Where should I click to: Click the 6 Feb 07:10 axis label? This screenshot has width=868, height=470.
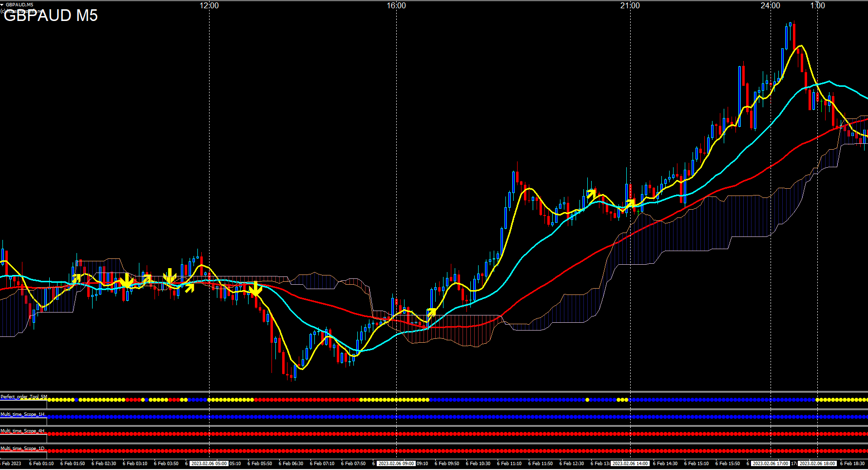coord(322,464)
